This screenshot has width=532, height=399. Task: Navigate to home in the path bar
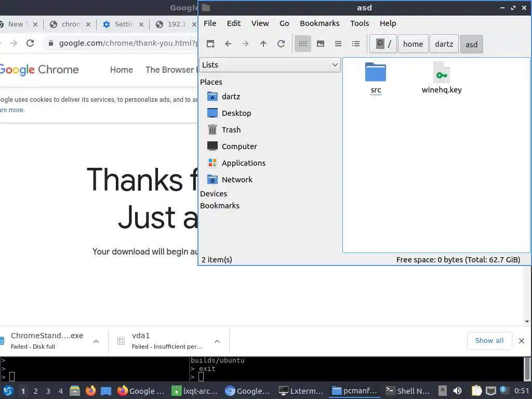413,44
